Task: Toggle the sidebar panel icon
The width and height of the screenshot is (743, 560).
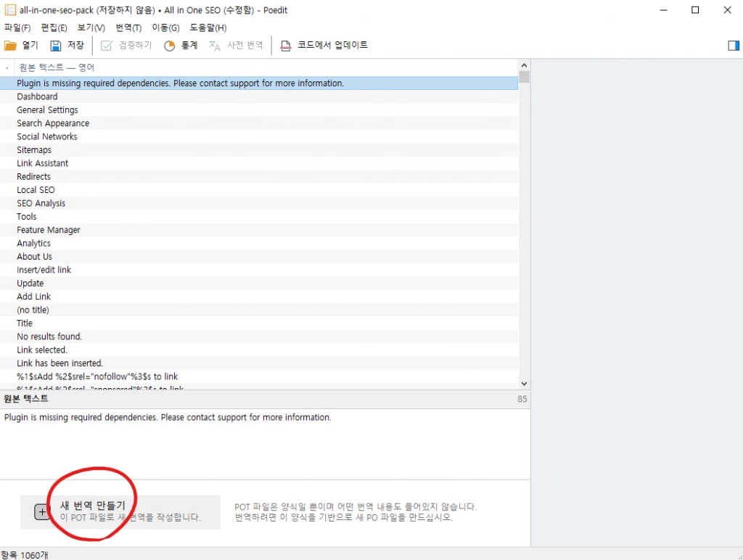Action: pyautogui.click(x=734, y=46)
